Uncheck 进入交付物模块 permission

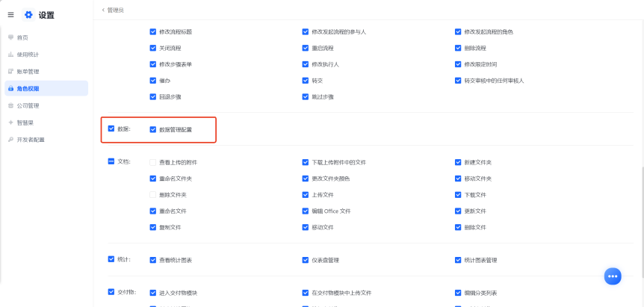pyautogui.click(x=153, y=293)
